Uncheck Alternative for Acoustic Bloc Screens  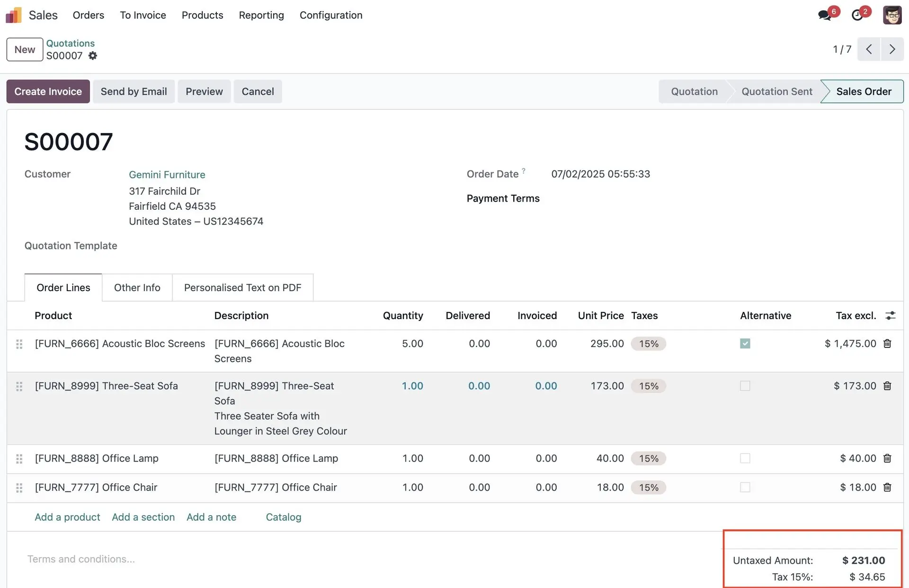click(745, 344)
